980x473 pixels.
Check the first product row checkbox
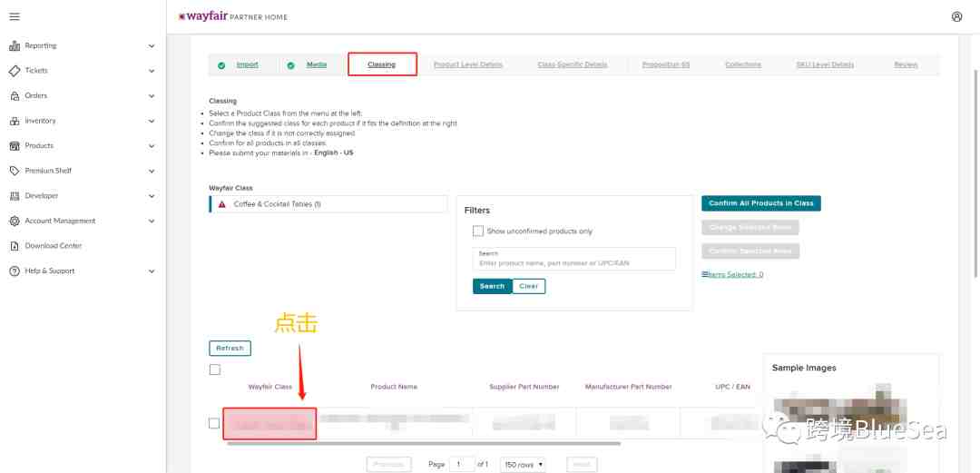pos(214,424)
